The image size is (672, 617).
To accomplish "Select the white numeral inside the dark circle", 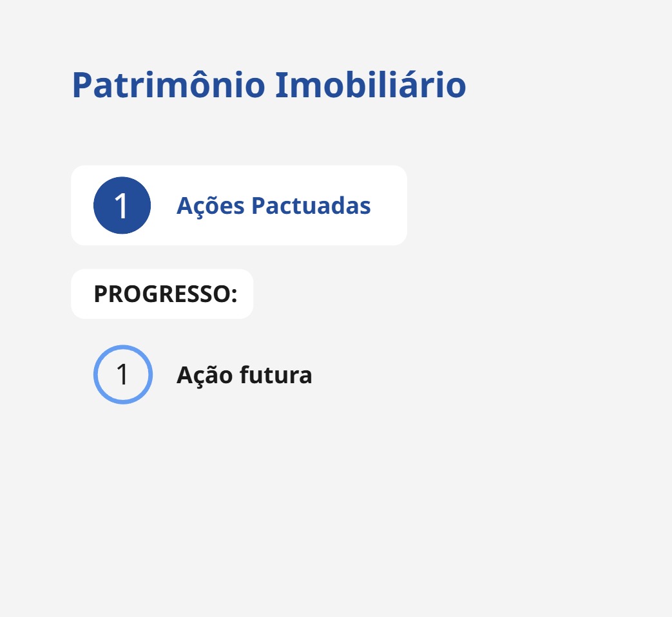I will tap(122, 206).
